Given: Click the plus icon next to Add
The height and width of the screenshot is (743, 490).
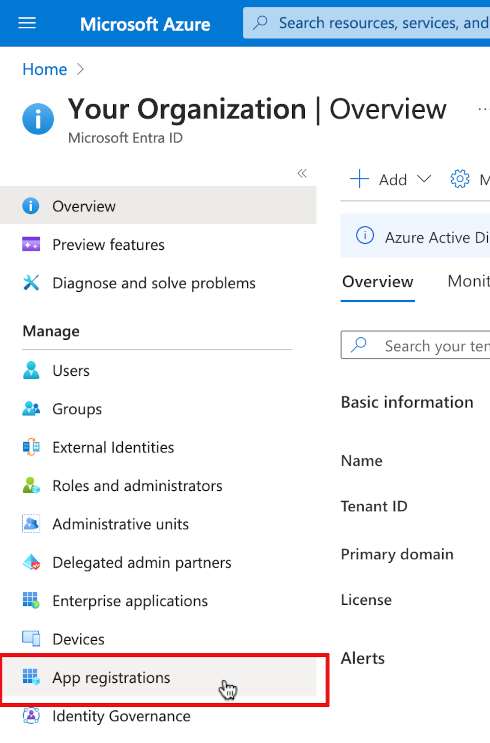Looking at the screenshot, I should coord(359,179).
